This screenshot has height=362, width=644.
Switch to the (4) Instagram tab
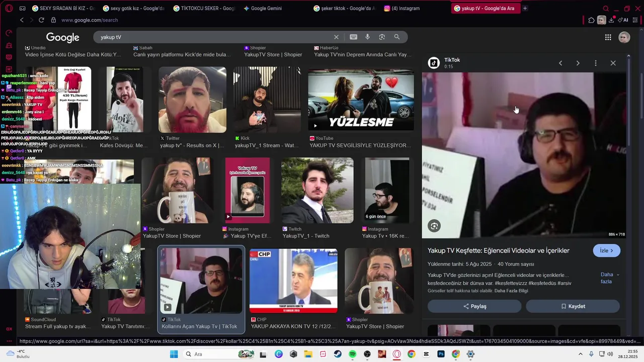point(405,8)
